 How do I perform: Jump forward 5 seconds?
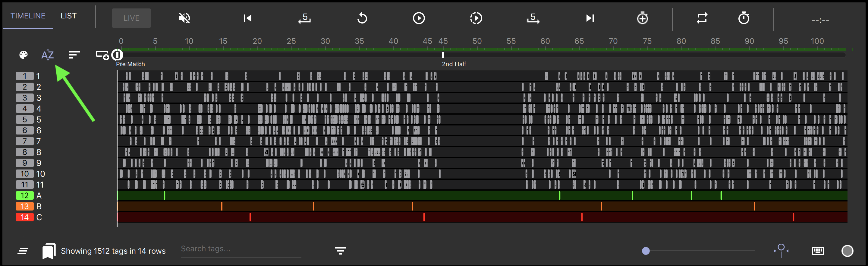[x=533, y=18]
